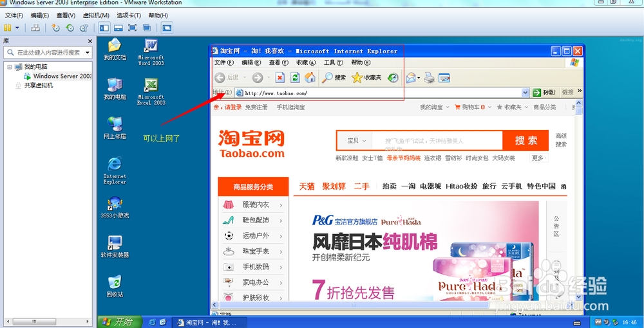Open VMware 选项卡(T) menu

[x=129, y=15]
